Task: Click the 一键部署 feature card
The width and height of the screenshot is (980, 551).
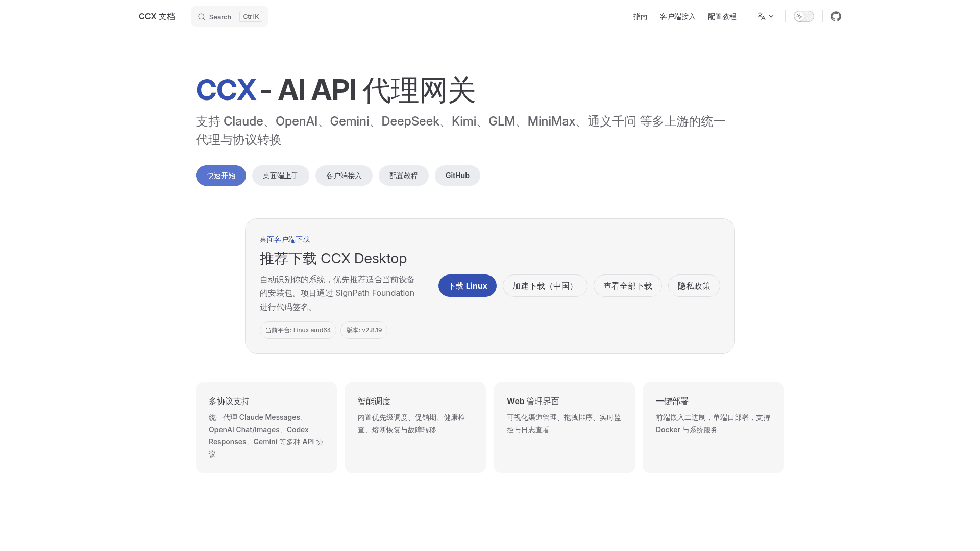Action: 714,428
